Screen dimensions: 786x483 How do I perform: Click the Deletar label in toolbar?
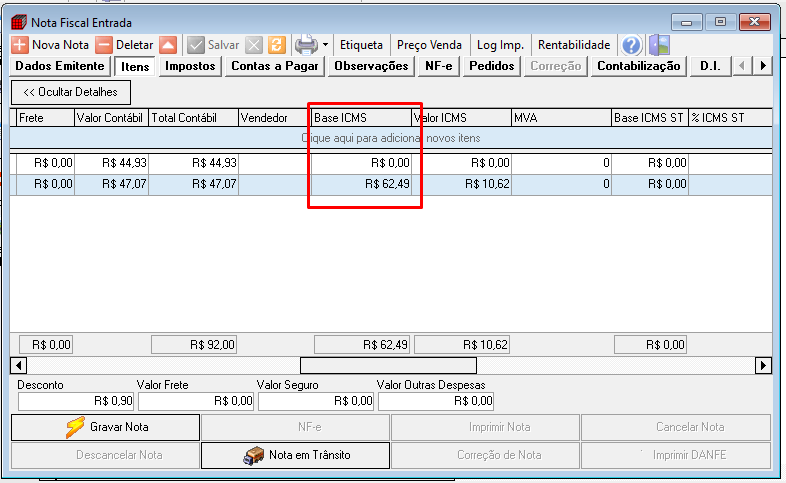tap(134, 45)
